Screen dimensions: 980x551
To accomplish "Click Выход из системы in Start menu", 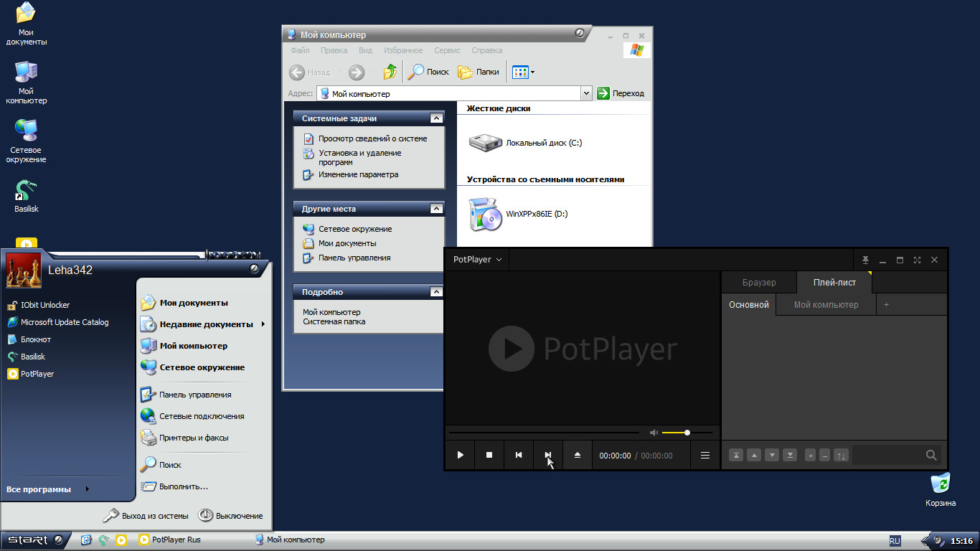I will pyautogui.click(x=146, y=516).
